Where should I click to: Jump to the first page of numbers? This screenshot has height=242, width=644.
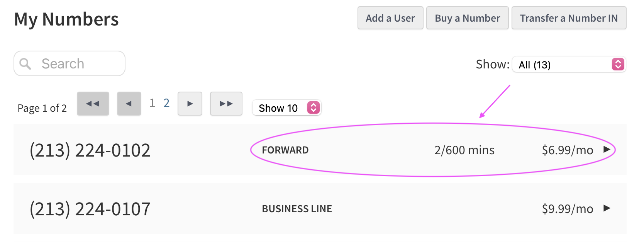(93, 104)
